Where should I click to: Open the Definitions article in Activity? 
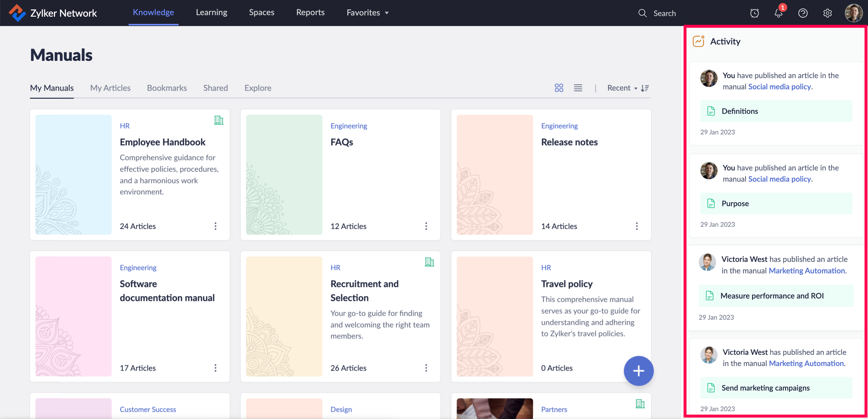coord(739,111)
